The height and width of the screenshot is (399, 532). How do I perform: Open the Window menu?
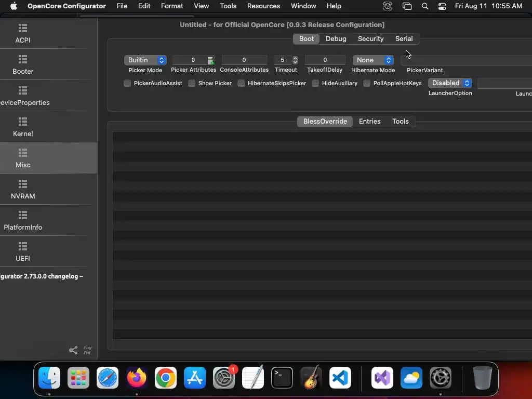[303, 6]
